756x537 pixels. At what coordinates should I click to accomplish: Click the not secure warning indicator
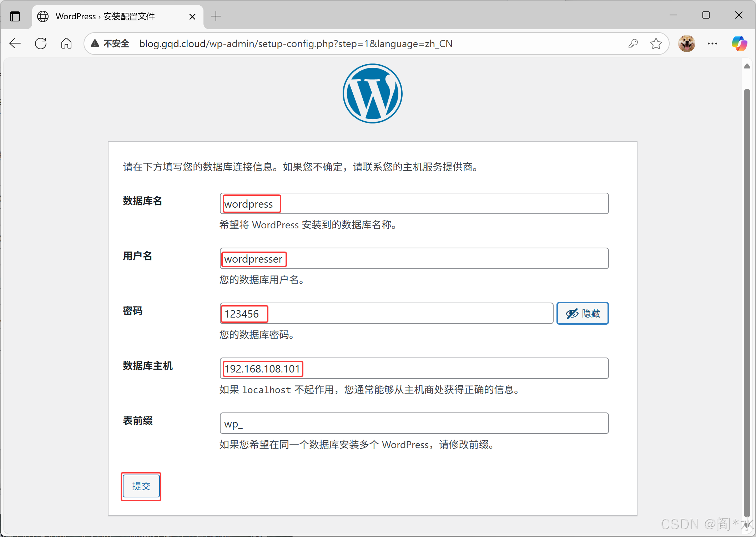coord(110,44)
